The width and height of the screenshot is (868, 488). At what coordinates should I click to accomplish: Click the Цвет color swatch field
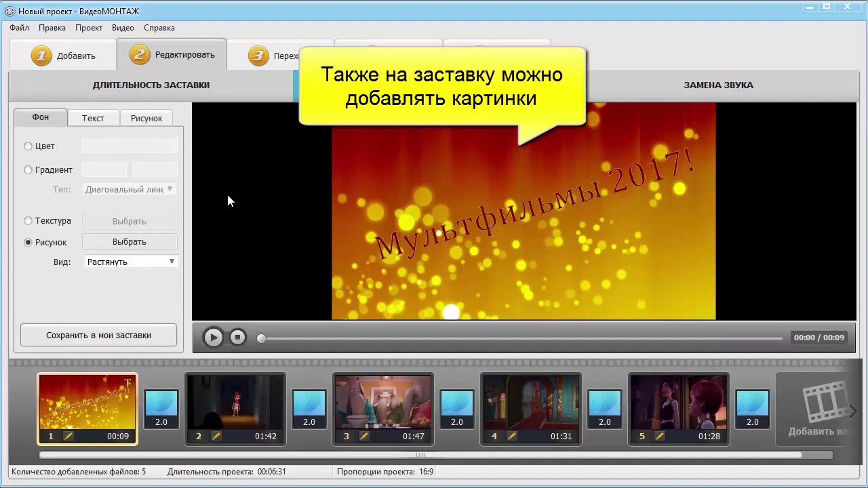point(130,146)
